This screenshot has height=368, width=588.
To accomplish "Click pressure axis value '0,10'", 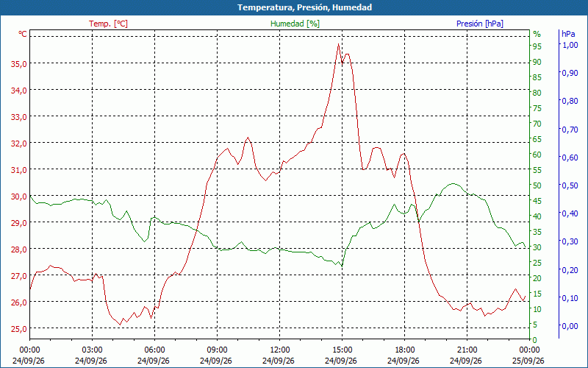I will (x=570, y=298).
